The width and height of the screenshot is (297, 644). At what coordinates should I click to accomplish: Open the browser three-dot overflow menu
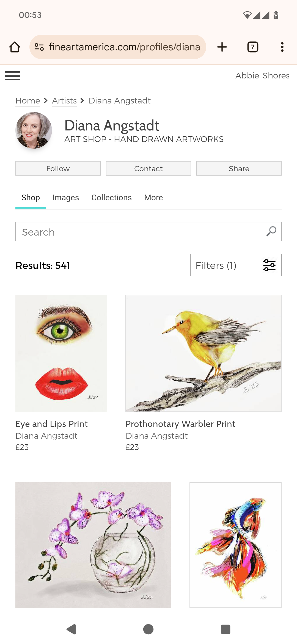click(x=282, y=47)
